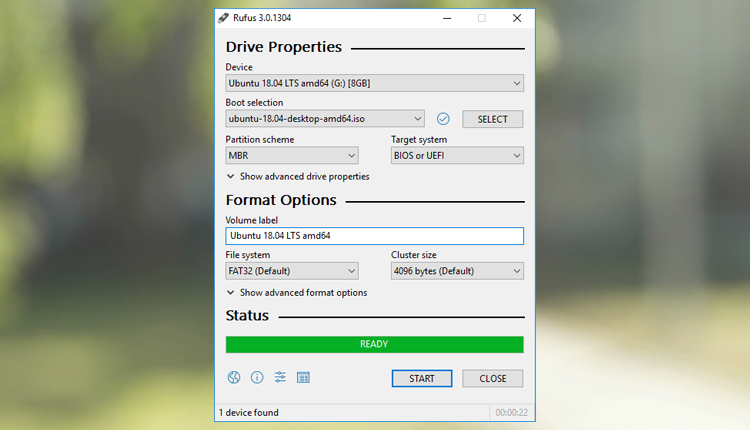Expand Show advanced drive properties
The width and height of the screenshot is (750, 430).
(298, 176)
